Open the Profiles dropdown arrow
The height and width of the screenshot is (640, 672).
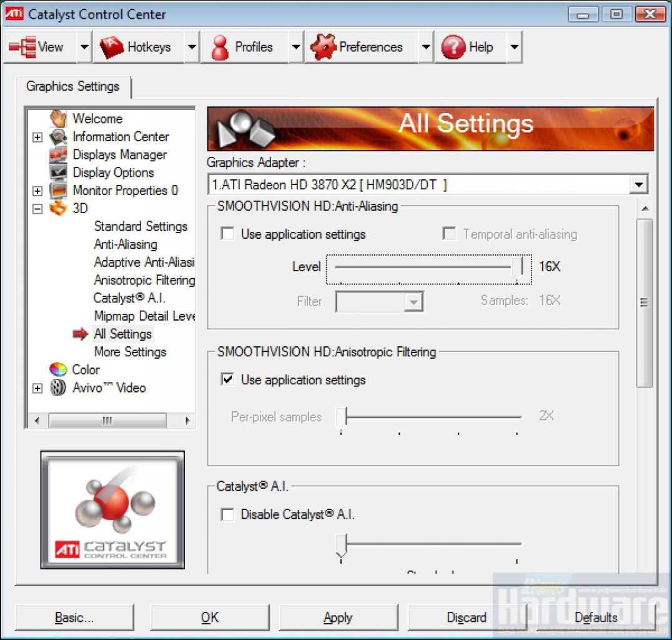[295, 47]
